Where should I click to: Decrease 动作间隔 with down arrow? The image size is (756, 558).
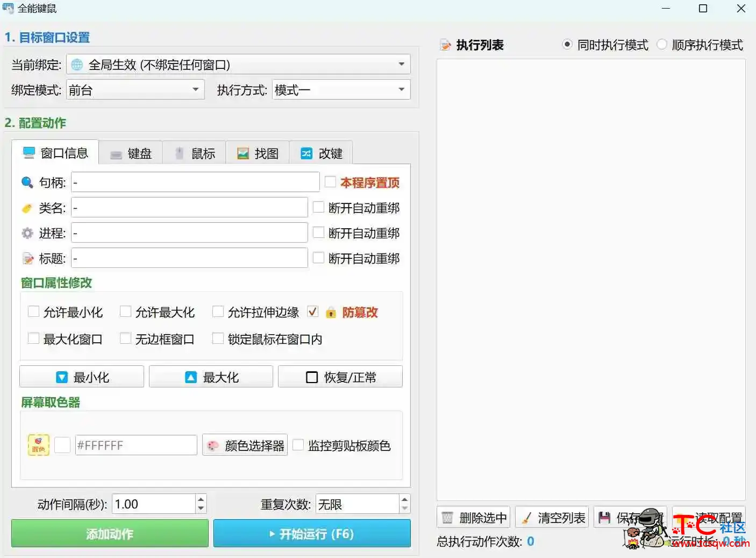tap(201, 509)
